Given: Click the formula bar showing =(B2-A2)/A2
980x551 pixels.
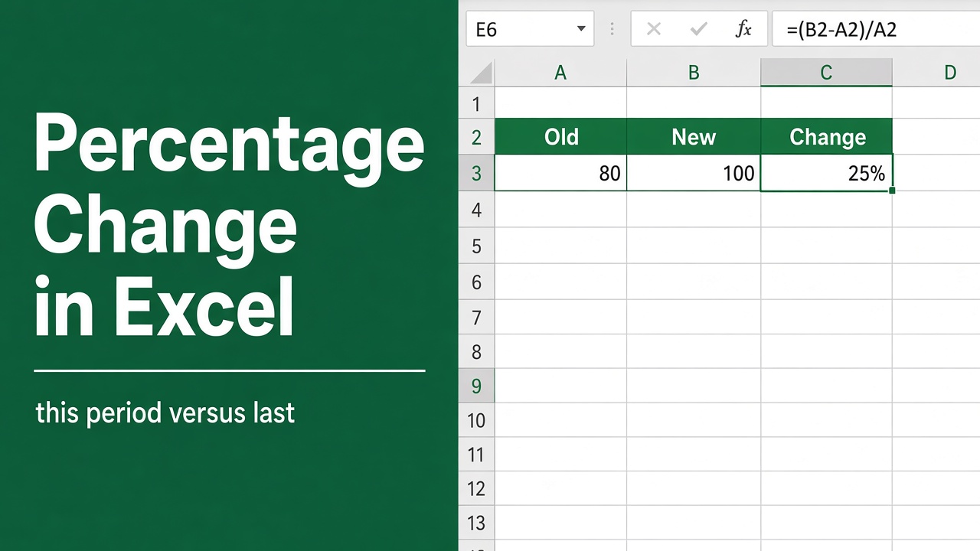Looking at the screenshot, I should 876,29.
